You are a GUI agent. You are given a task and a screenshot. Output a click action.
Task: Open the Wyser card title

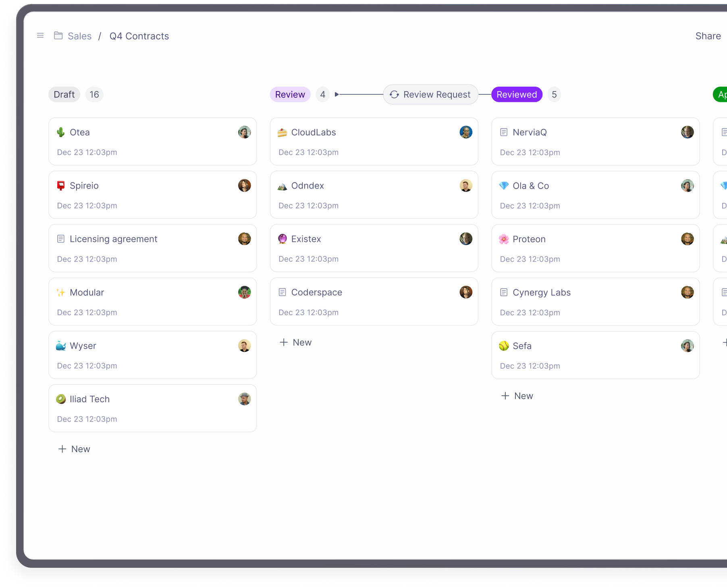[x=83, y=346]
